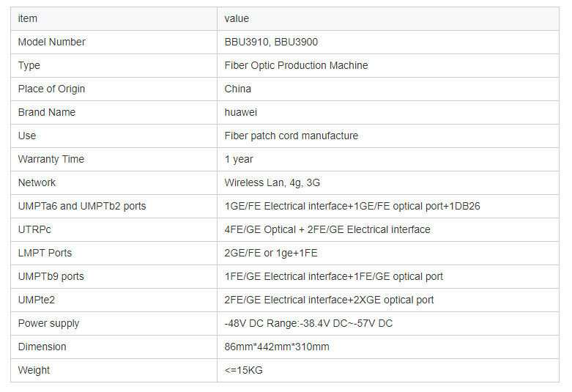Image resolution: width=572 pixels, height=392 pixels.
Task: Click the 'value' header cell
Action: (x=237, y=18)
